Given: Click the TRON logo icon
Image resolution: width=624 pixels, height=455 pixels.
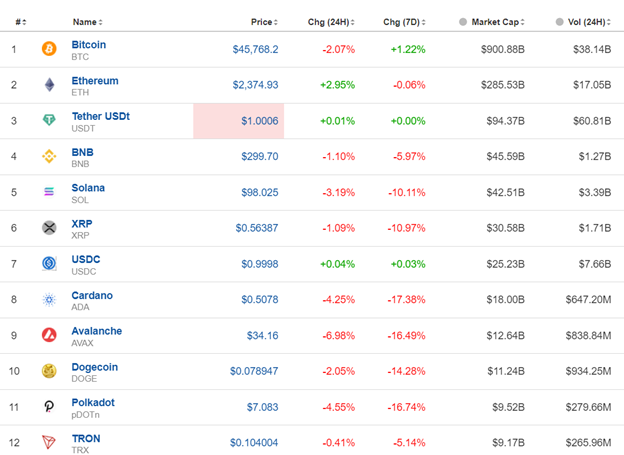Looking at the screenshot, I should [49, 442].
